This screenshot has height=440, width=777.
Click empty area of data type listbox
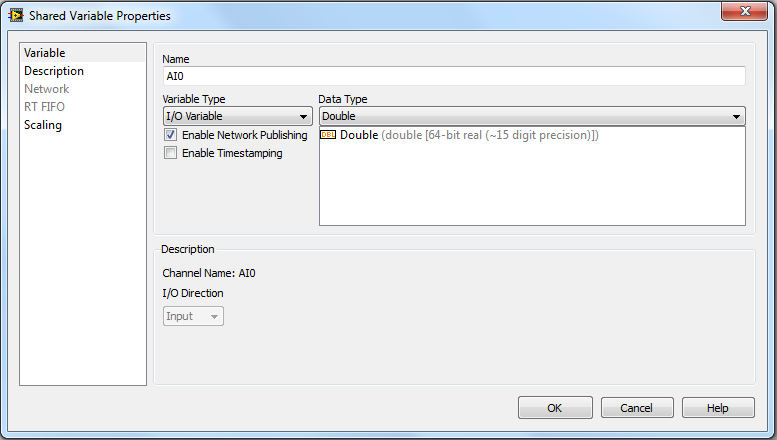pyautogui.click(x=532, y=188)
